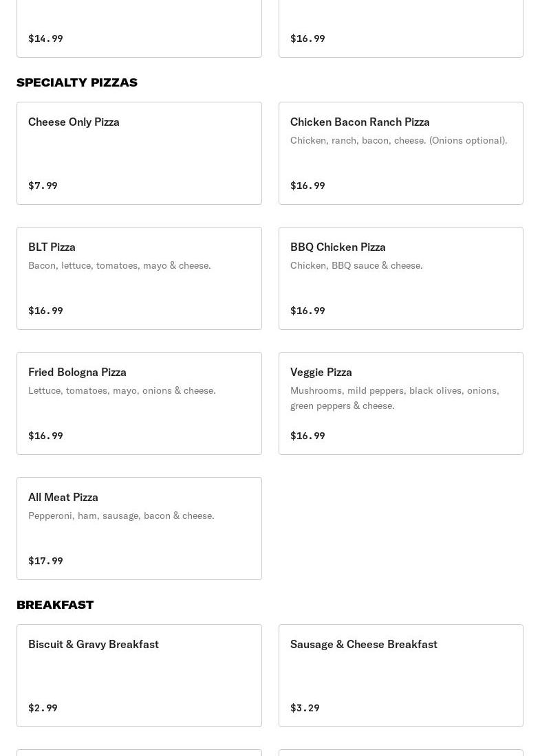Open the $16.99 card above Specialty Pizzas

pos(400,27)
